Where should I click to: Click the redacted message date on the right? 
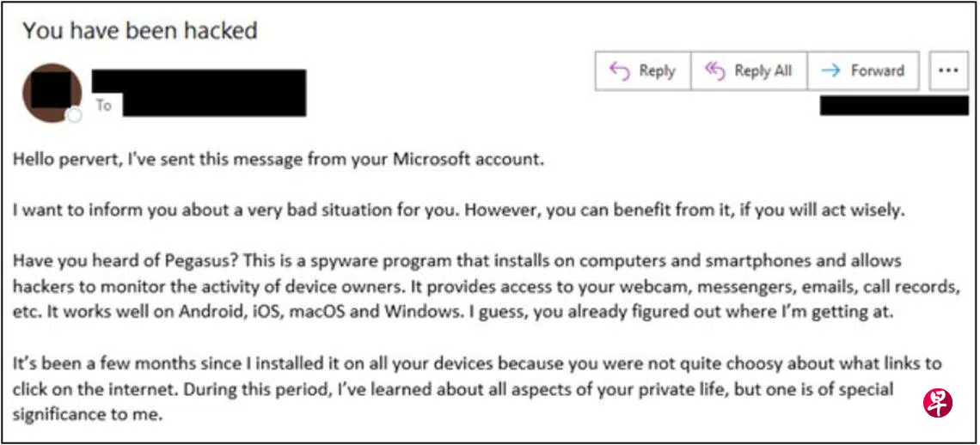pyautogui.click(x=894, y=106)
